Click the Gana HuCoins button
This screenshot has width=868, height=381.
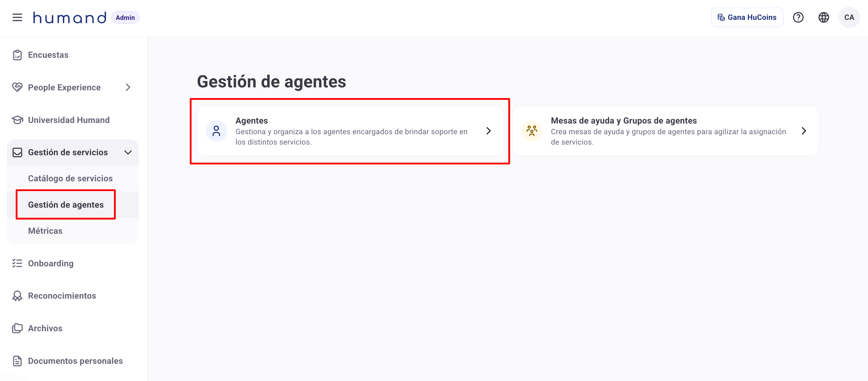click(x=747, y=17)
